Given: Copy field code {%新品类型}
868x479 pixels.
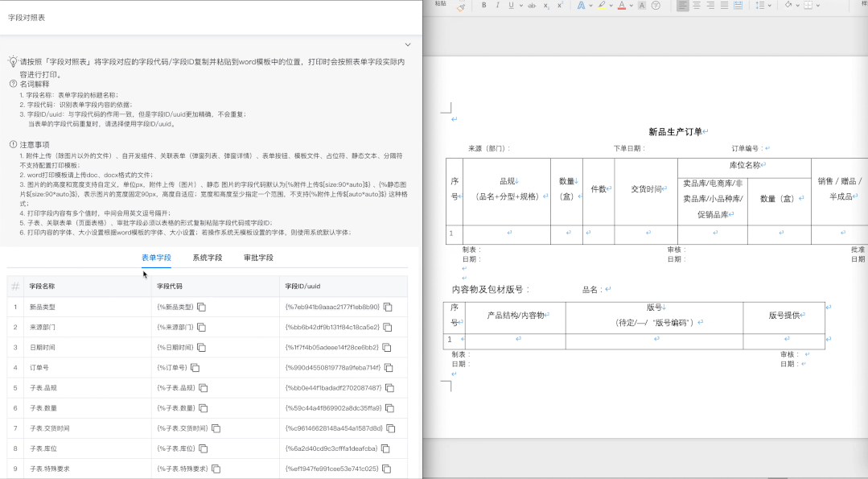Looking at the screenshot, I should tap(201, 307).
